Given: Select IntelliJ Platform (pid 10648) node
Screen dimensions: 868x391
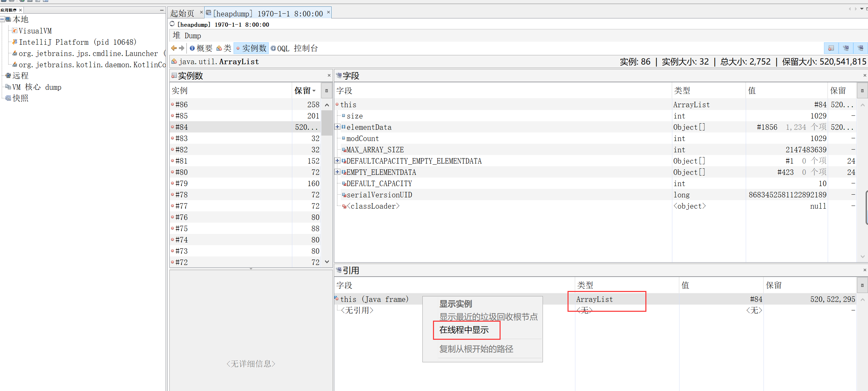Looking at the screenshot, I should [78, 42].
